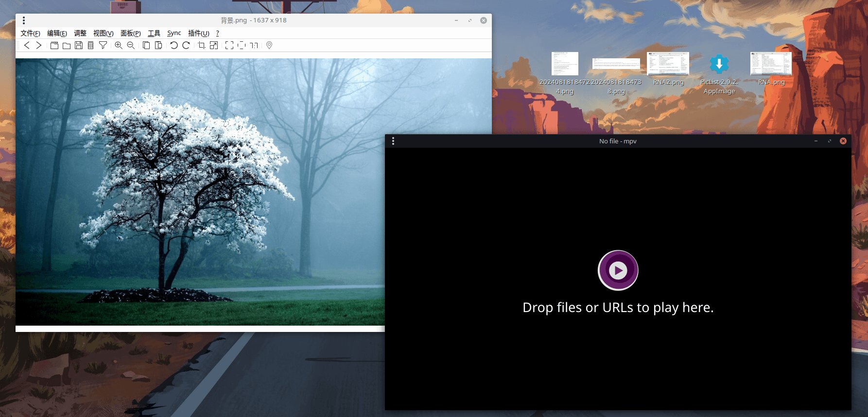
Task: Open image viewer's three-dot window menu
Action: tap(23, 20)
